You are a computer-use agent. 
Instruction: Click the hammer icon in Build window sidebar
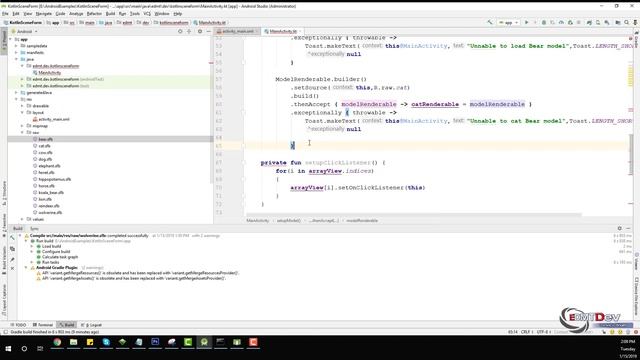(12, 238)
